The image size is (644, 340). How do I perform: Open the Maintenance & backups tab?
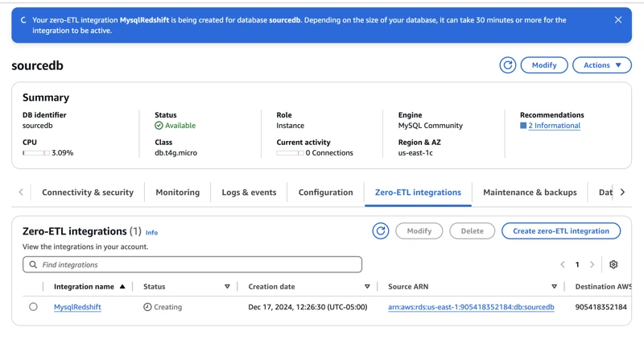[x=530, y=192]
